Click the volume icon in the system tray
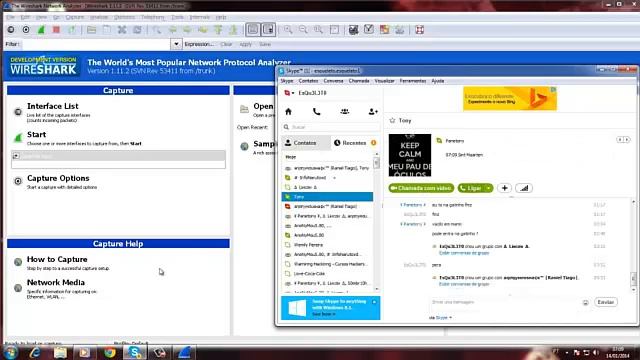Image resolution: width=640 pixels, height=360 pixels. (x=596, y=352)
